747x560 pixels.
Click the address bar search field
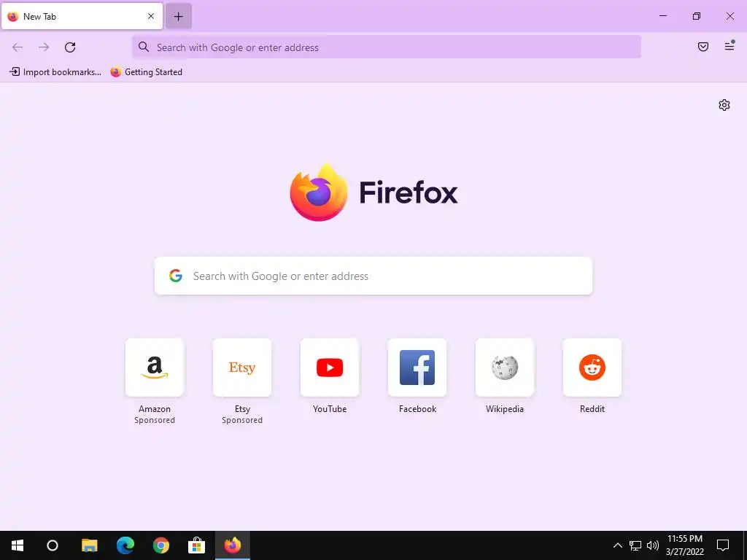pos(387,47)
